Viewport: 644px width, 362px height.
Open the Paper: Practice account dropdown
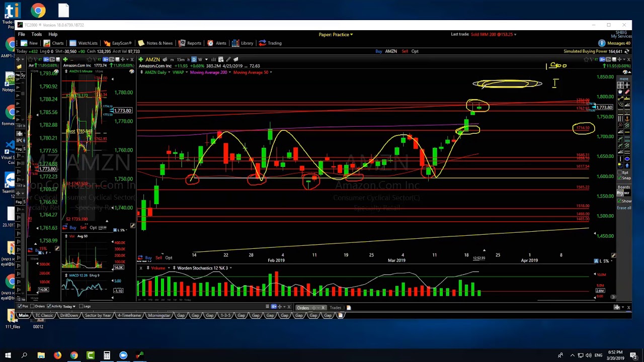336,34
